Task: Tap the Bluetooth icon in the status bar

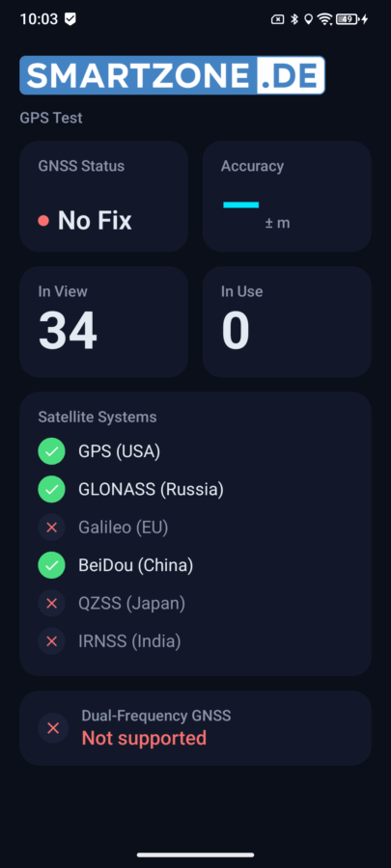Action: (294, 19)
